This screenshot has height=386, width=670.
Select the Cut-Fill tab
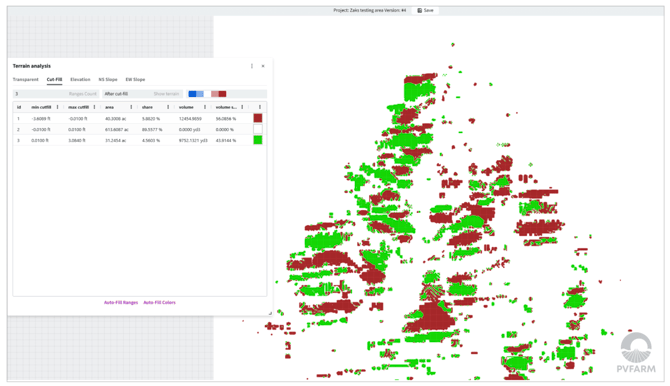(54, 80)
